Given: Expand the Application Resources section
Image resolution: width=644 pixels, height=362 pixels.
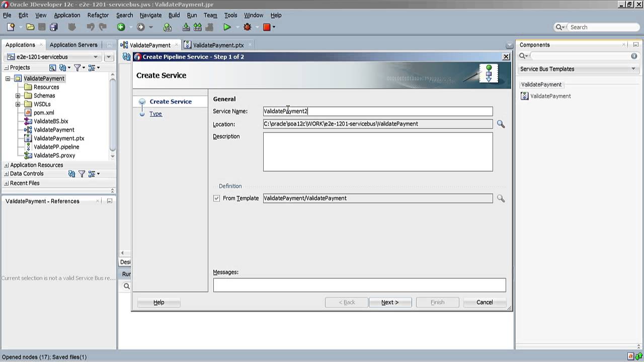Looking at the screenshot, I should (x=7, y=165).
